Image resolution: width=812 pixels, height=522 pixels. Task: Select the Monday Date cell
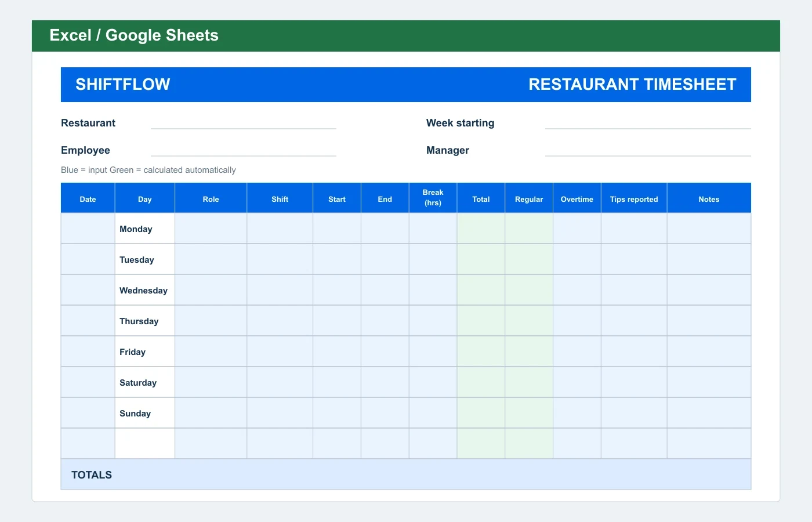point(88,229)
